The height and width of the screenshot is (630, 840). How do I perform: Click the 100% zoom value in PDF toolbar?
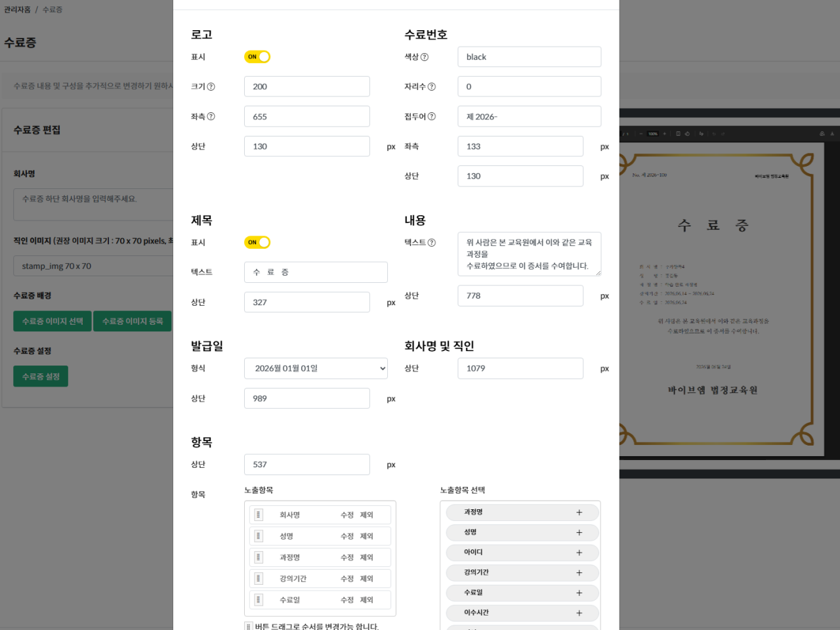(653, 133)
